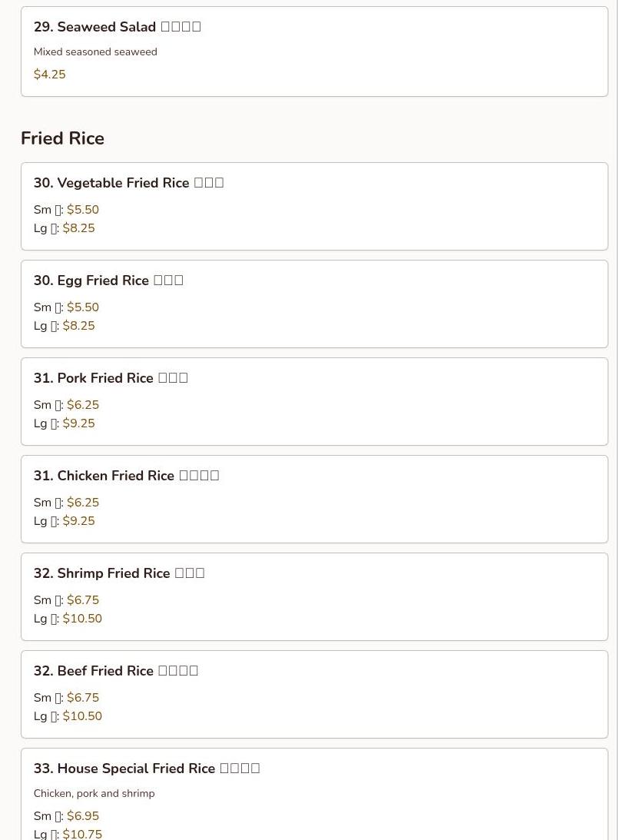Open the Vegetable Fried Rice item

[x=128, y=183]
